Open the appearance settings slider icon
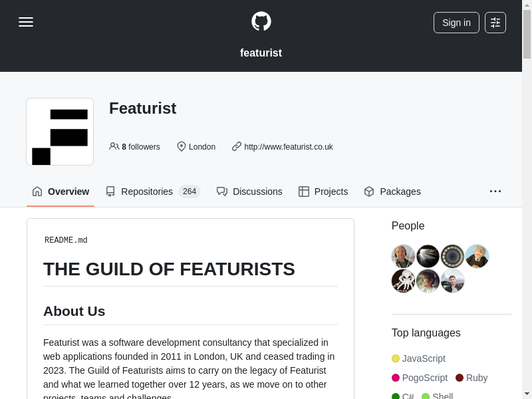Screen dimensions: 532x399 coord(495,23)
